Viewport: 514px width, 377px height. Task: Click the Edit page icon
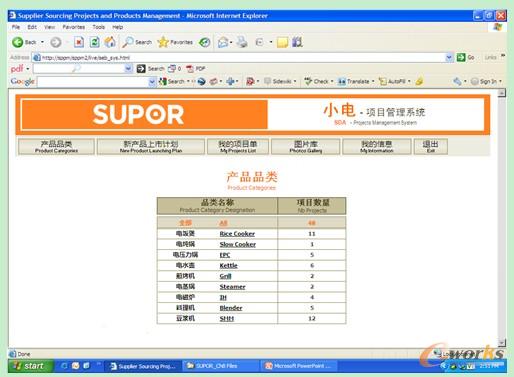pos(259,42)
